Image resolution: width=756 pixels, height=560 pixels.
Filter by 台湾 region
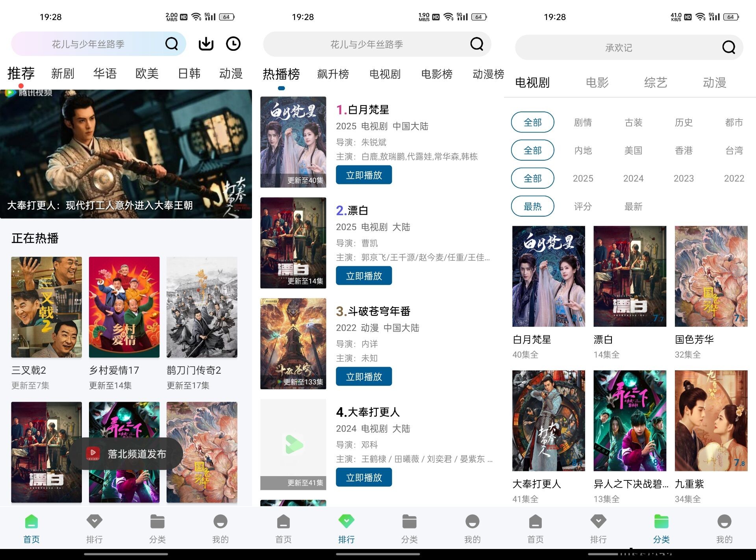click(734, 150)
